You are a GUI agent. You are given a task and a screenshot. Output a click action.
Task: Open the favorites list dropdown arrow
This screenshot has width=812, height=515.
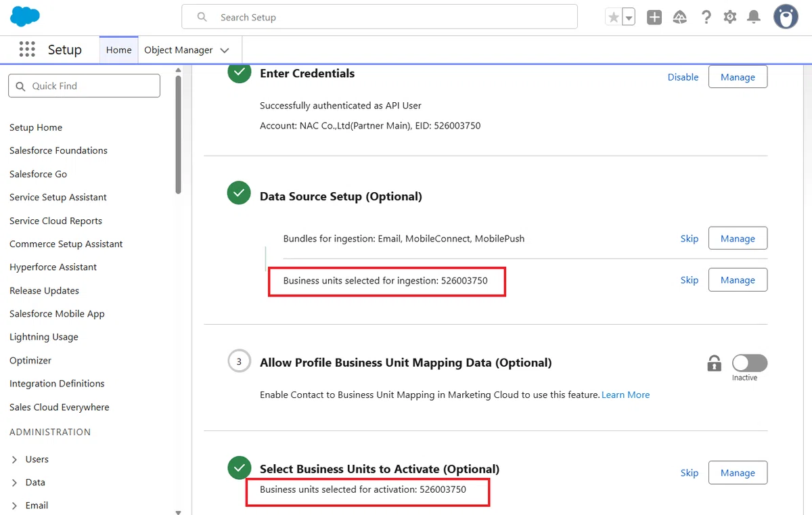click(x=629, y=18)
